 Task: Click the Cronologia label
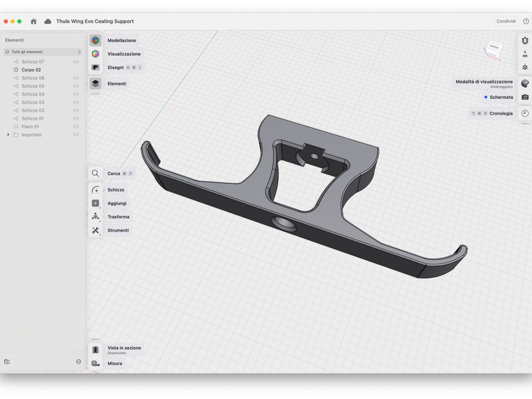tap(501, 113)
